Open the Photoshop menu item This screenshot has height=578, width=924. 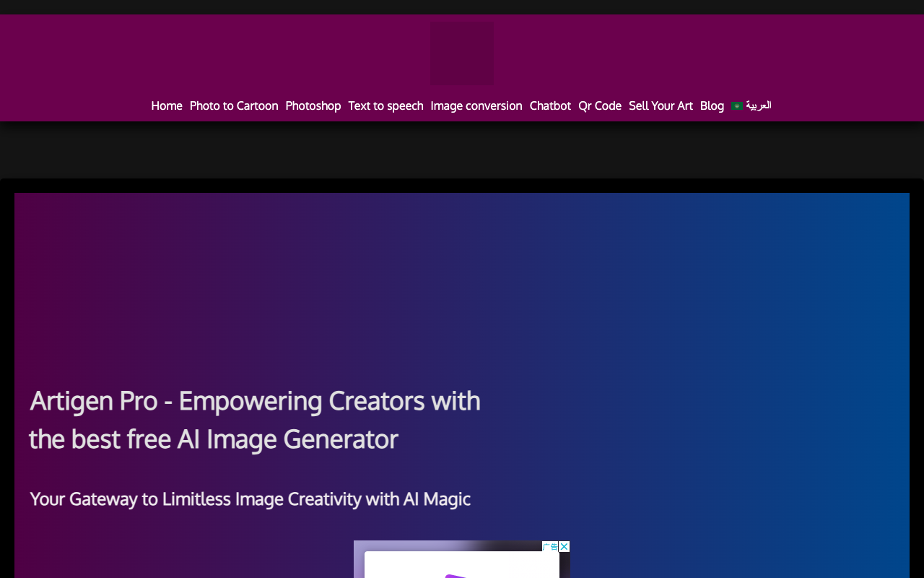[313, 105]
